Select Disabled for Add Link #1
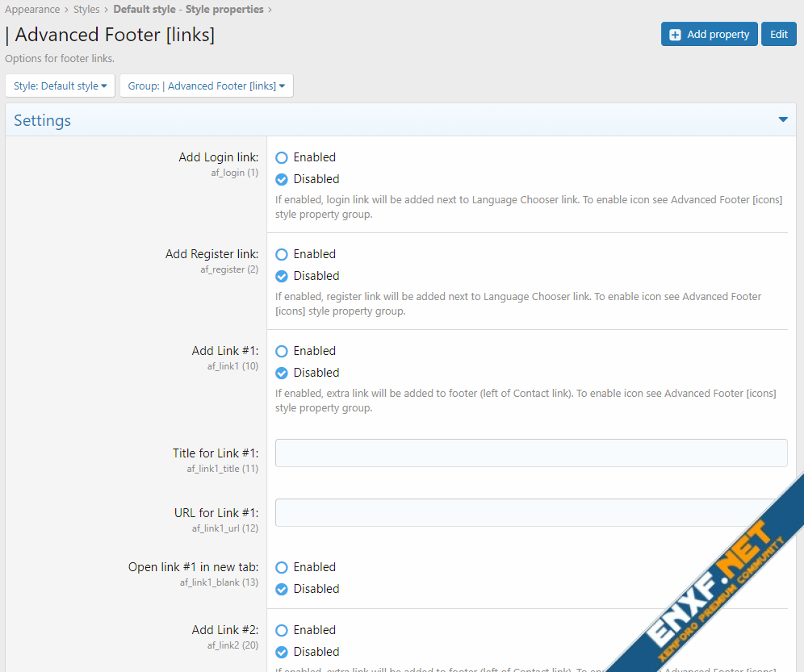This screenshot has height=672, width=804. click(282, 374)
